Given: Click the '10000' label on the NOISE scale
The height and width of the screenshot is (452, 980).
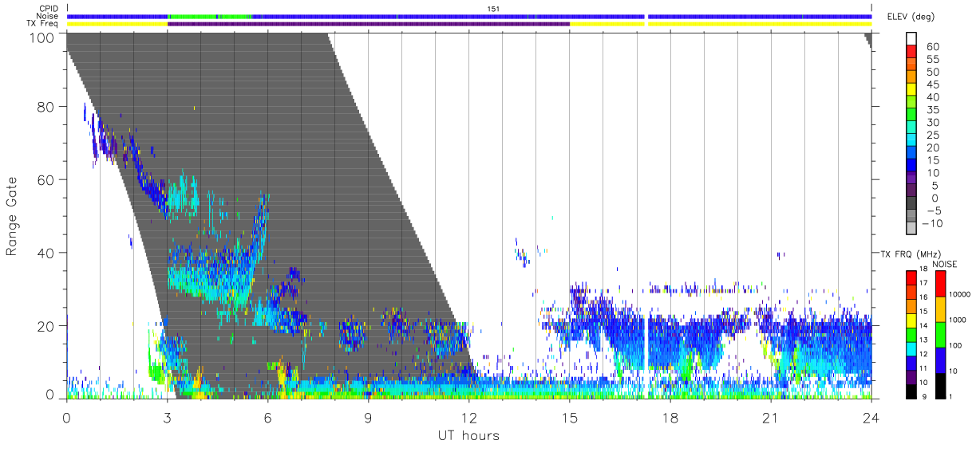Looking at the screenshot, I should [x=960, y=294].
